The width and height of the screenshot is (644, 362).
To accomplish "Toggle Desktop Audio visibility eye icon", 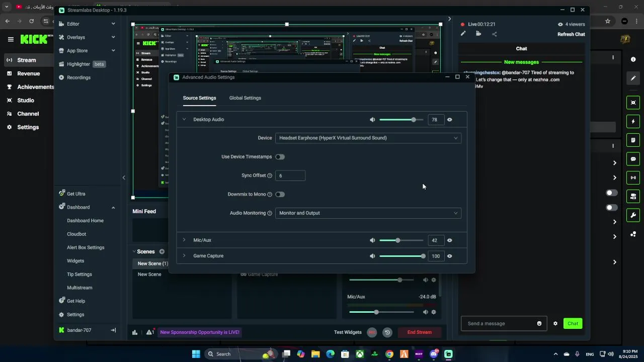I will [x=450, y=120].
